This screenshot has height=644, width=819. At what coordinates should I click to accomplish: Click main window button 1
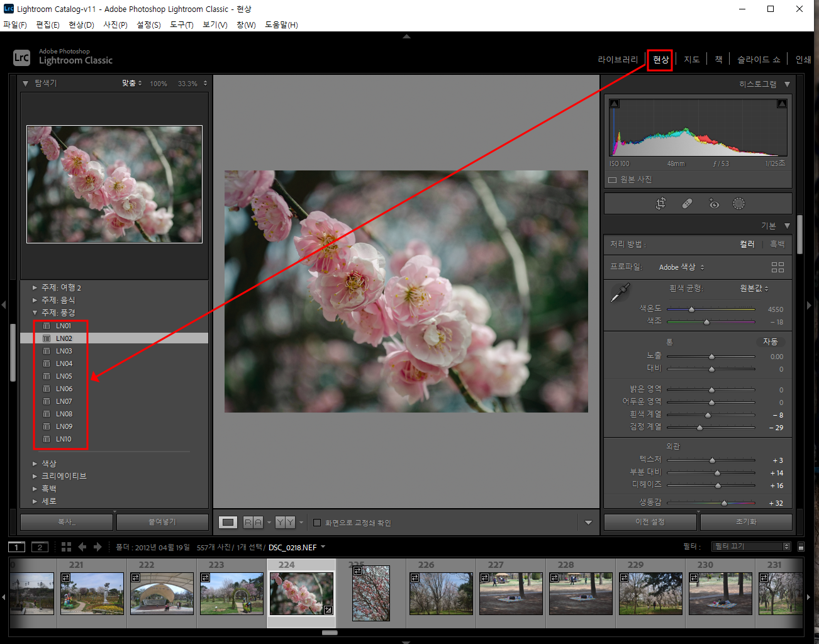pyautogui.click(x=17, y=547)
